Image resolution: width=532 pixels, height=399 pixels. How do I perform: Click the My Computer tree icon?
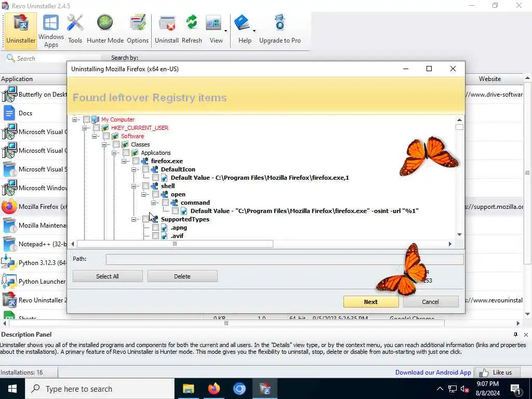(96, 119)
